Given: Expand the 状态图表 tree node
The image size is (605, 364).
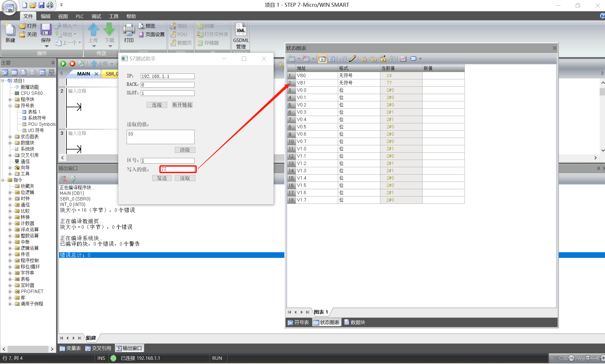Looking at the screenshot, I should tap(10, 137).
